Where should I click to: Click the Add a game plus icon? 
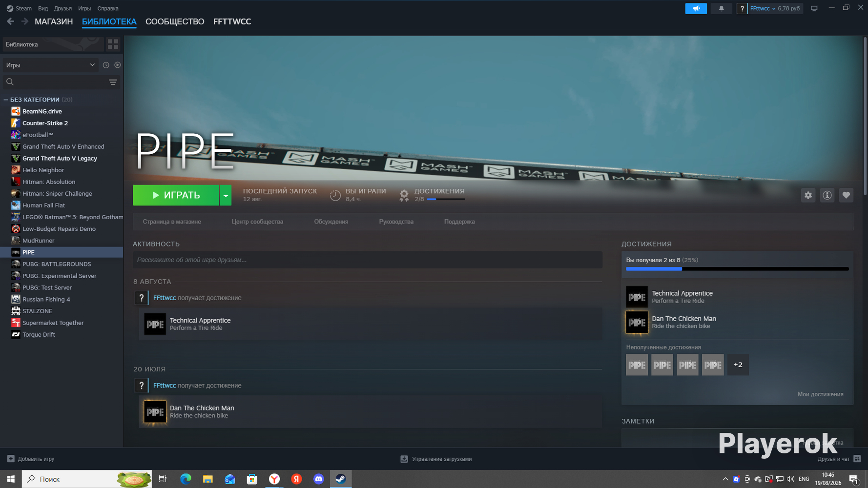click(x=11, y=459)
